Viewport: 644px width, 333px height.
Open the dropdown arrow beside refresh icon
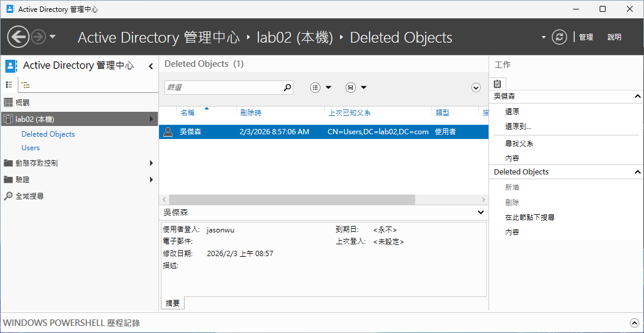544,37
